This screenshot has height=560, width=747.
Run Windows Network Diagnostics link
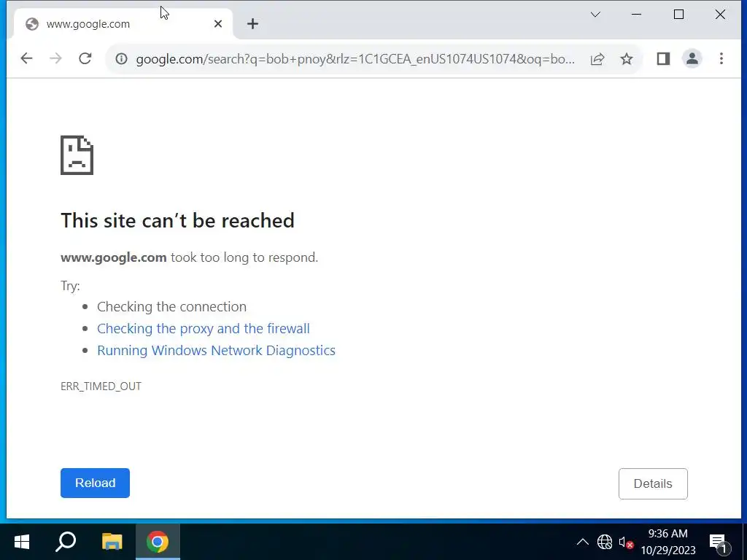(x=216, y=351)
